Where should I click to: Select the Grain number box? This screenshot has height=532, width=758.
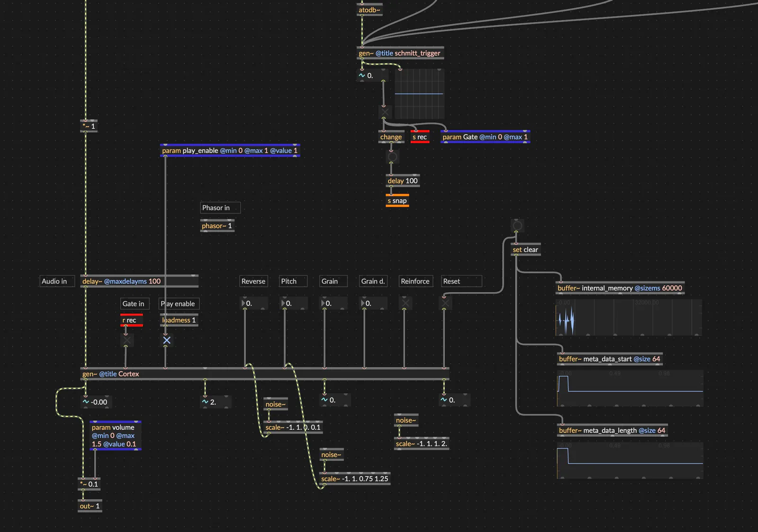pyautogui.click(x=334, y=303)
